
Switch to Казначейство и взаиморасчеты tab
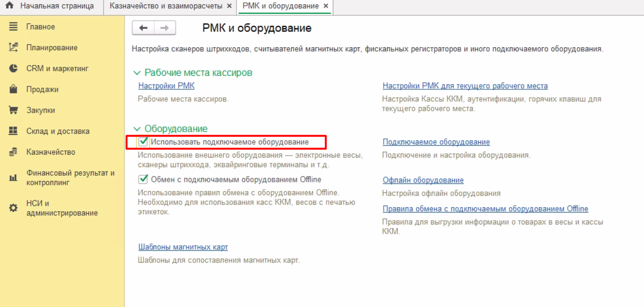pos(166,6)
